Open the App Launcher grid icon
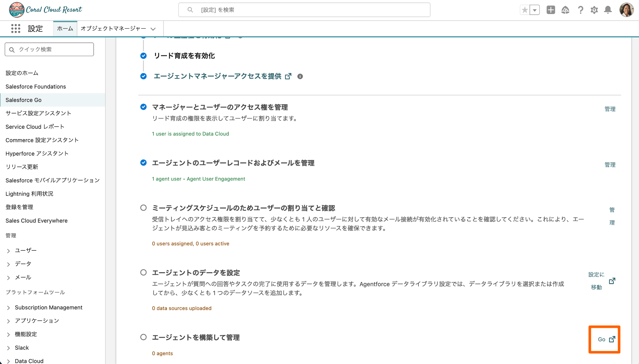Screen dimensions: 639x364 click(16, 29)
